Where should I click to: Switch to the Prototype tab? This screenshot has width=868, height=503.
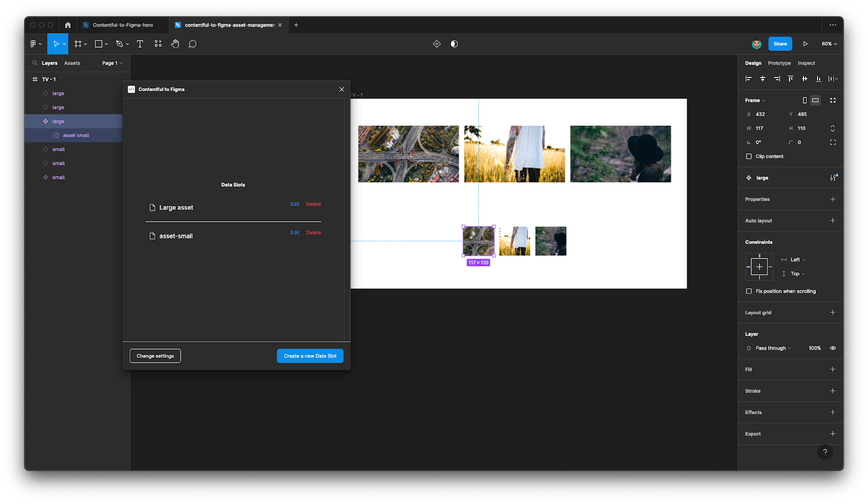pyautogui.click(x=778, y=63)
